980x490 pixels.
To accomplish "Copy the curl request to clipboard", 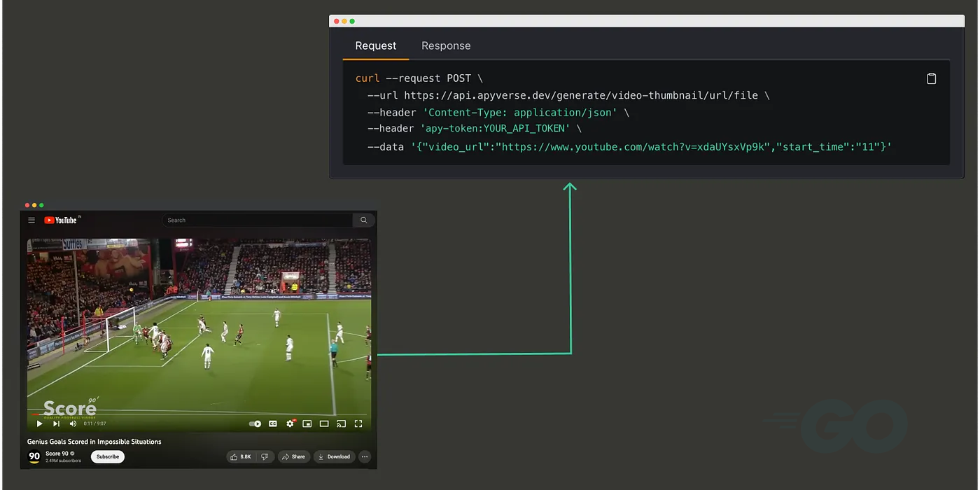I will click(x=931, y=78).
